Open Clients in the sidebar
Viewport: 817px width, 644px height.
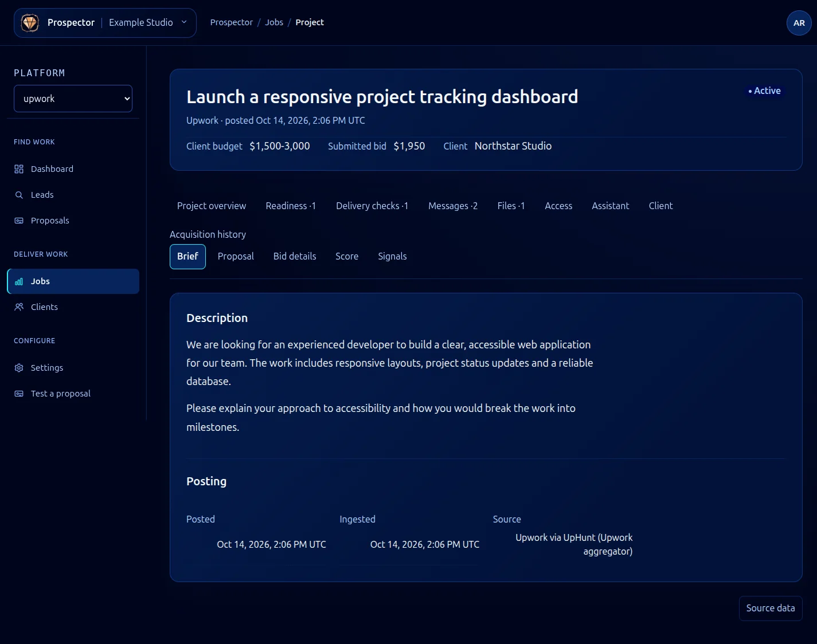point(73,307)
